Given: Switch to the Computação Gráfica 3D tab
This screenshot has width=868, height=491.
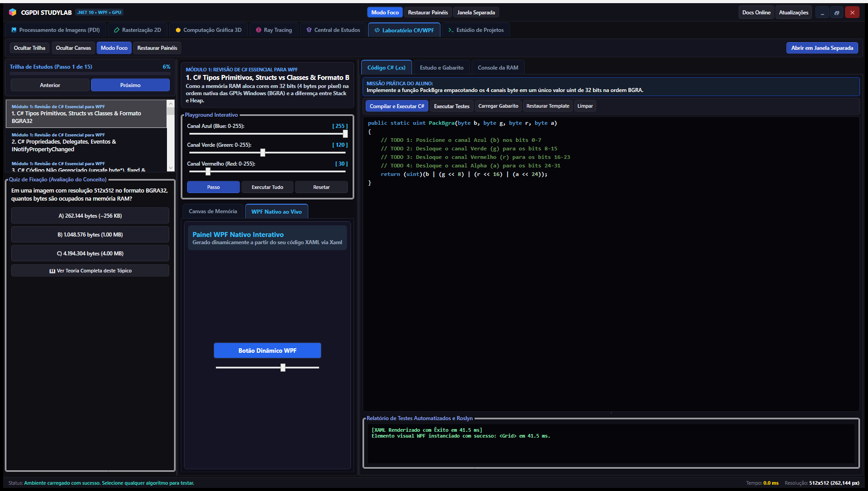Looking at the screenshot, I should point(209,30).
